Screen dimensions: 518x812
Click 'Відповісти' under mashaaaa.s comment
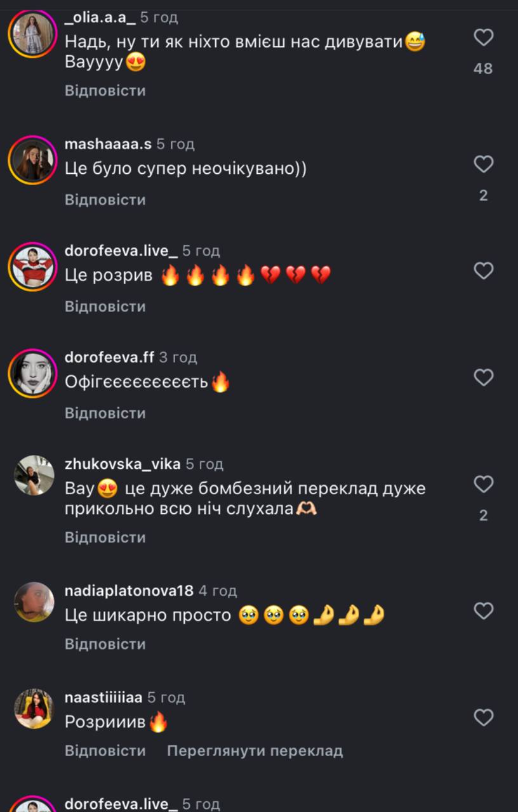(x=105, y=200)
